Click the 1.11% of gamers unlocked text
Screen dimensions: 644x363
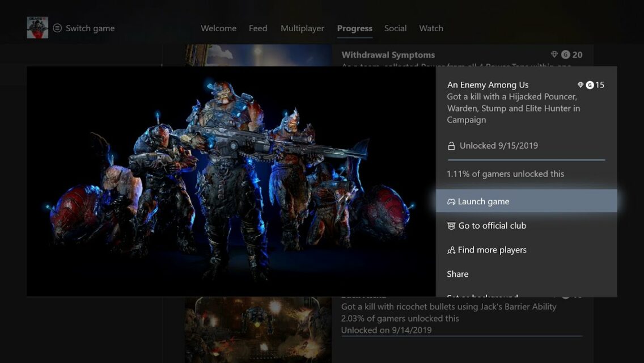coord(505,174)
